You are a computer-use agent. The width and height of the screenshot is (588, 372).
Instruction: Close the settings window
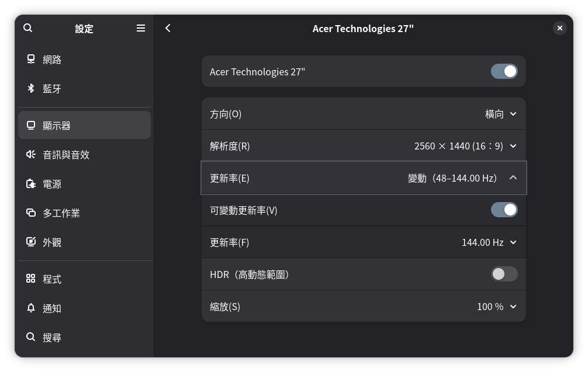pyautogui.click(x=559, y=28)
